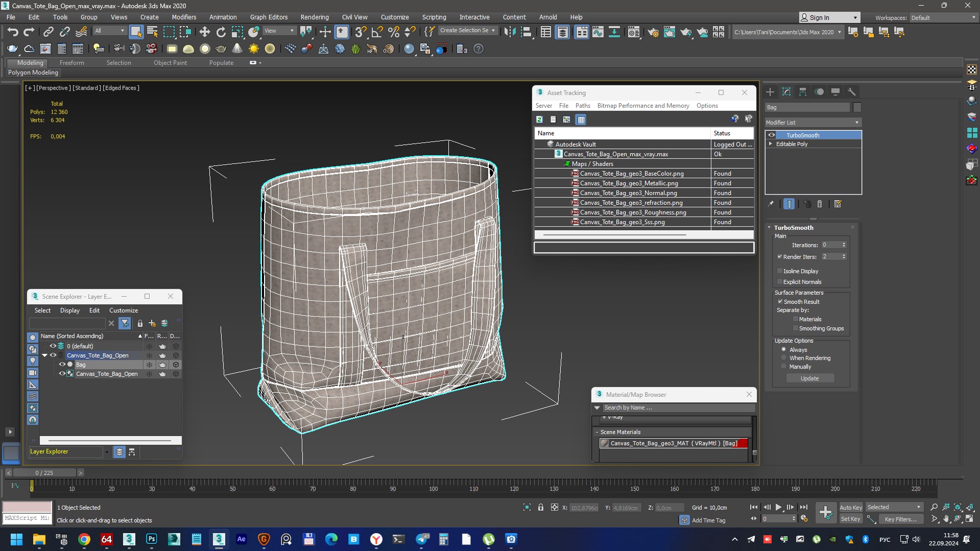This screenshot has height=551, width=980.
Task: Toggle the Render Iters checkbox
Action: (x=780, y=256)
